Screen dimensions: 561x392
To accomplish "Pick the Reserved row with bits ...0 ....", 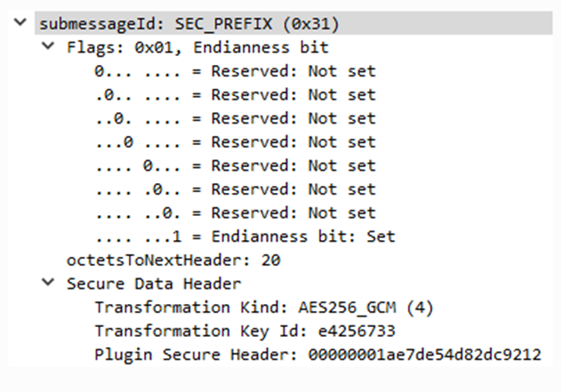I will (x=235, y=142).
